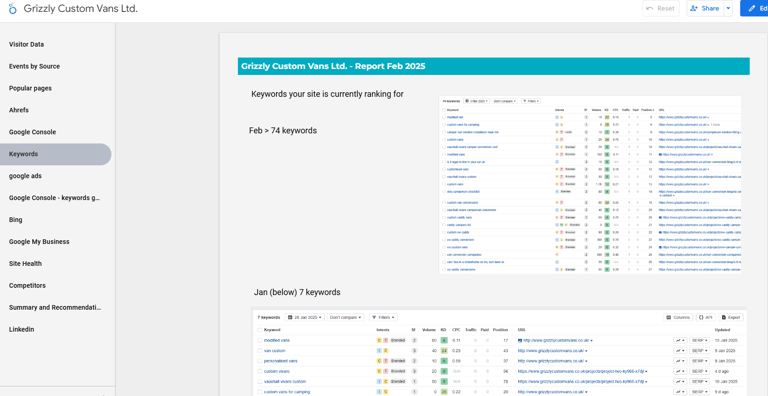View the Competitors page
This screenshot has height=396, width=768.
tap(27, 285)
